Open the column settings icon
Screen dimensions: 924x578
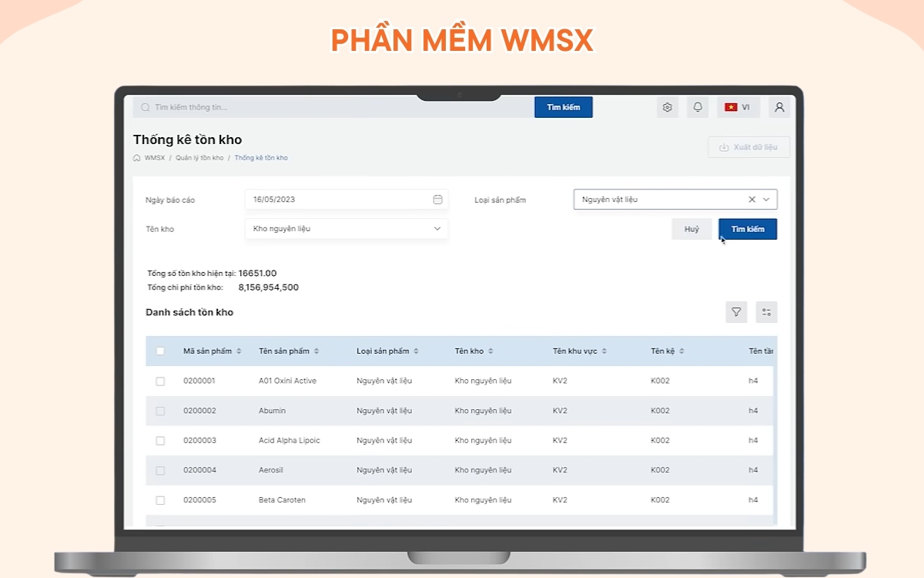767,312
